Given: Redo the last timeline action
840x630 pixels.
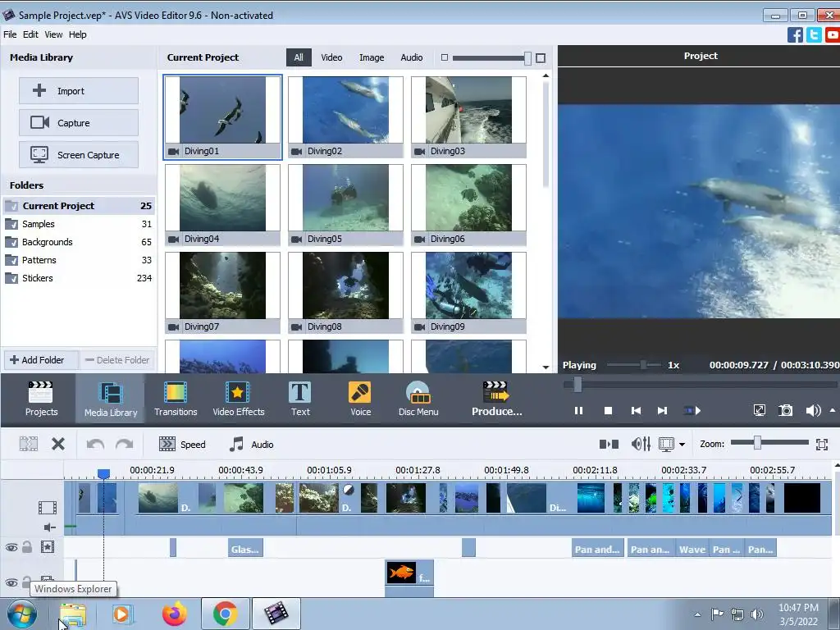Looking at the screenshot, I should 125,444.
